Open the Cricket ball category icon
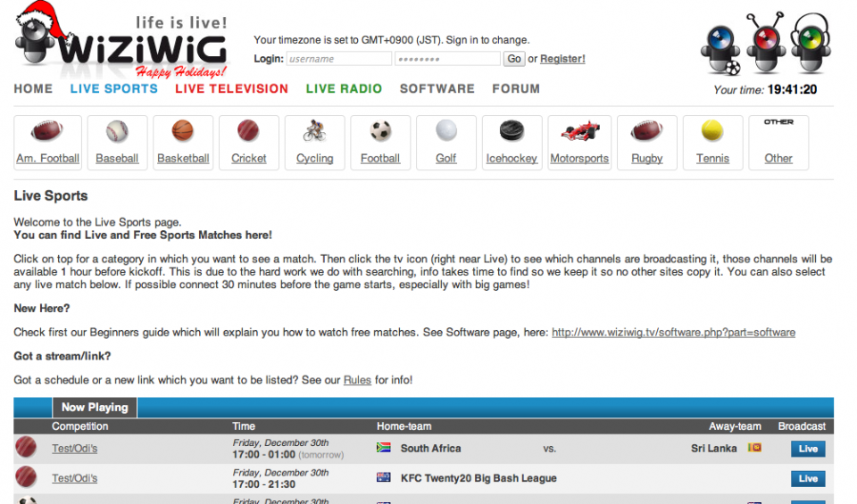 pos(248,131)
